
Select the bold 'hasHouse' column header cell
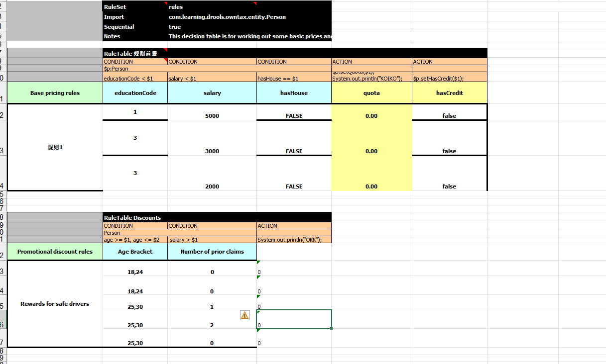click(294, 93)
